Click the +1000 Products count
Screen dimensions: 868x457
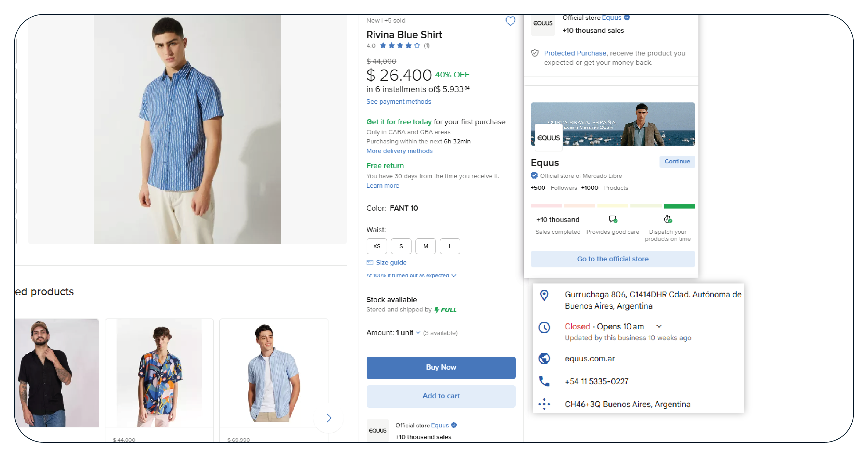604,188
